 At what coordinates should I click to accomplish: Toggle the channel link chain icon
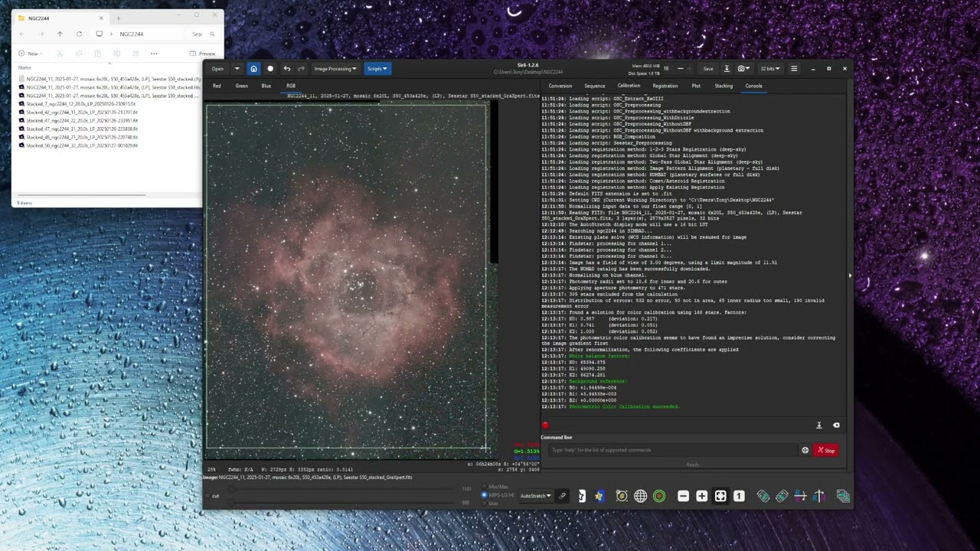[x=562, y=496]
